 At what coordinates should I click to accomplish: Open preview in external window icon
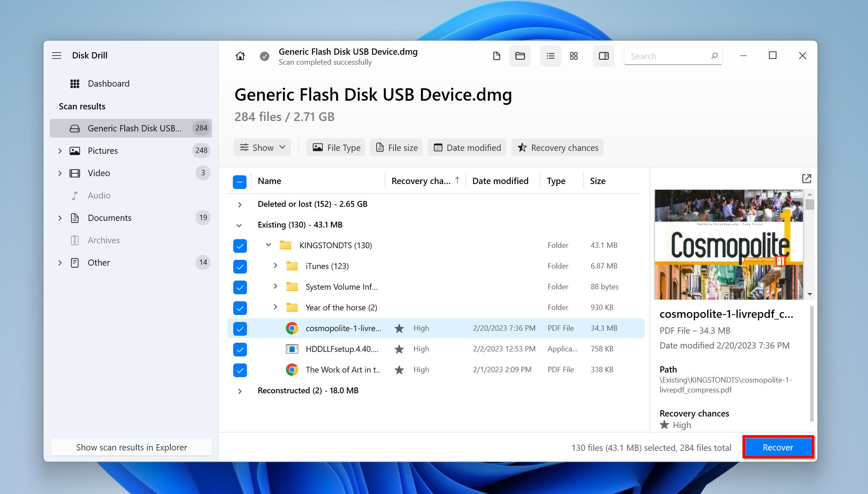[x=806, y=179]
